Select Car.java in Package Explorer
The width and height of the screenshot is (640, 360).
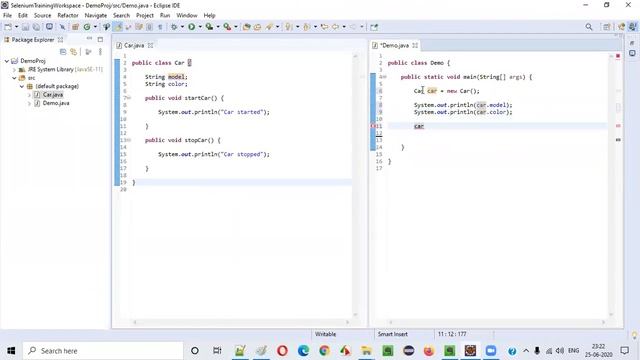(53, 95)
